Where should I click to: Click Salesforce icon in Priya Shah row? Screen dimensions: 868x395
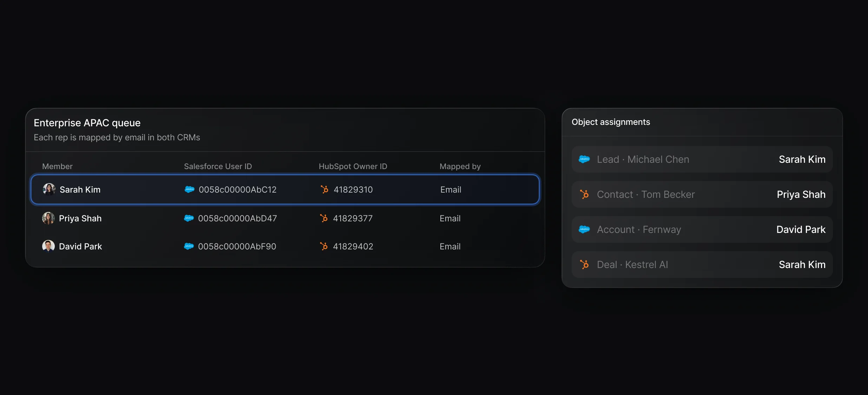point(189,218)
